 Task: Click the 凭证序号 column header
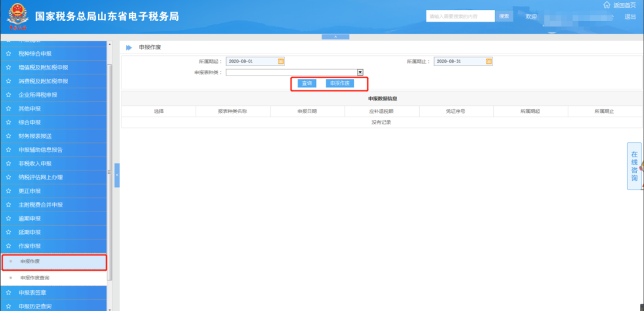(x=456, y=111)
